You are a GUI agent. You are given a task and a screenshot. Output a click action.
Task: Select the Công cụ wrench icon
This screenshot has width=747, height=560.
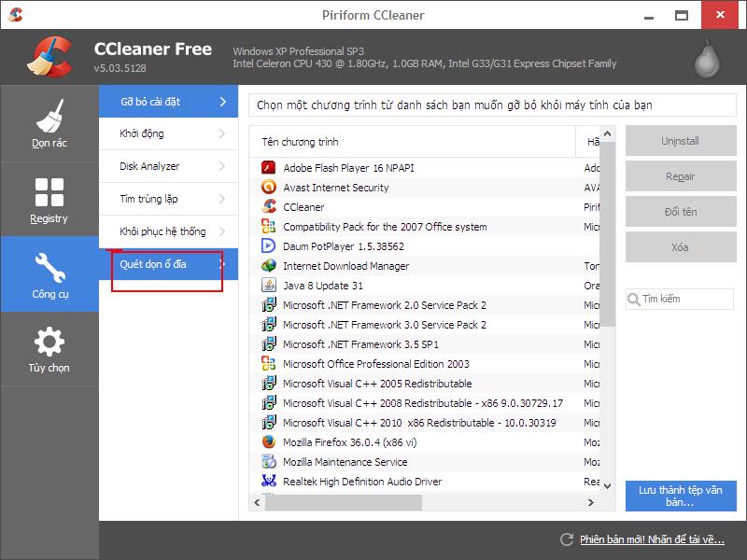(x=49, y=268)
